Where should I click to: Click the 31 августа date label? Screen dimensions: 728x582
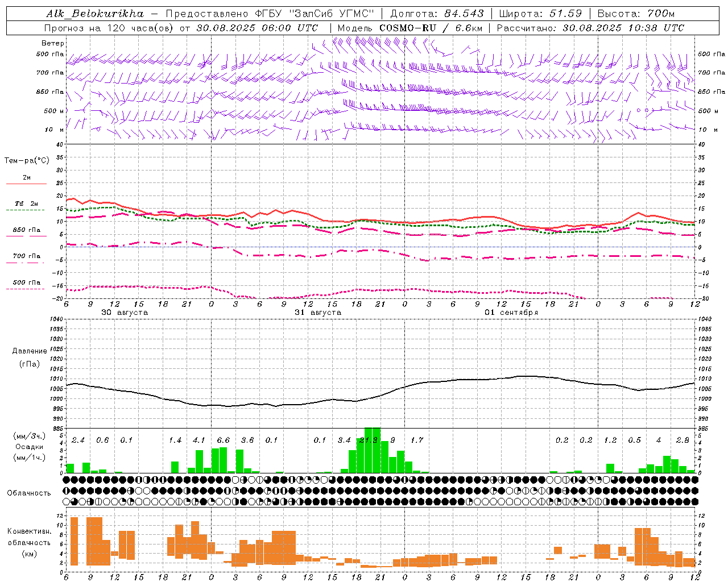point(318,313)
